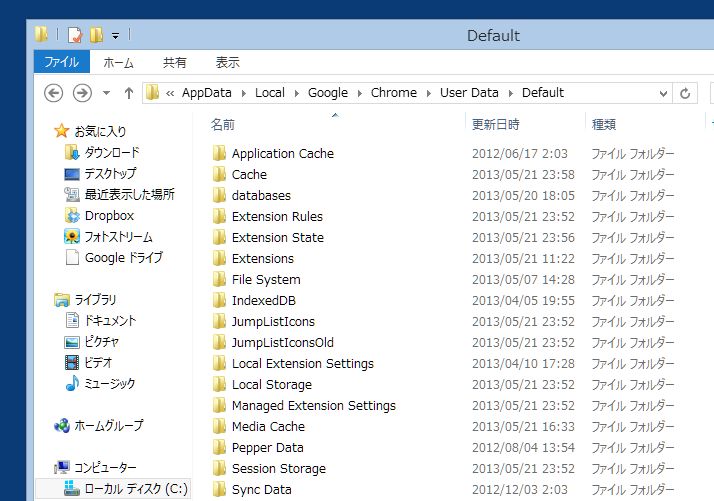Click the Properties icon in quick access toolbar
This screenshot has width=714, height=501.
[75, 35]
